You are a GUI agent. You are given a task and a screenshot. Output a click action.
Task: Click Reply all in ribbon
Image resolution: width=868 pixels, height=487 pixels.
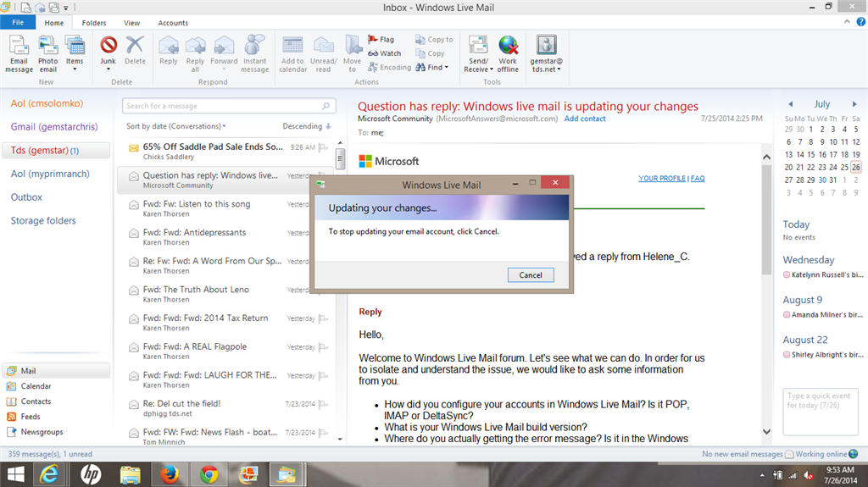(x=195, y=53)
